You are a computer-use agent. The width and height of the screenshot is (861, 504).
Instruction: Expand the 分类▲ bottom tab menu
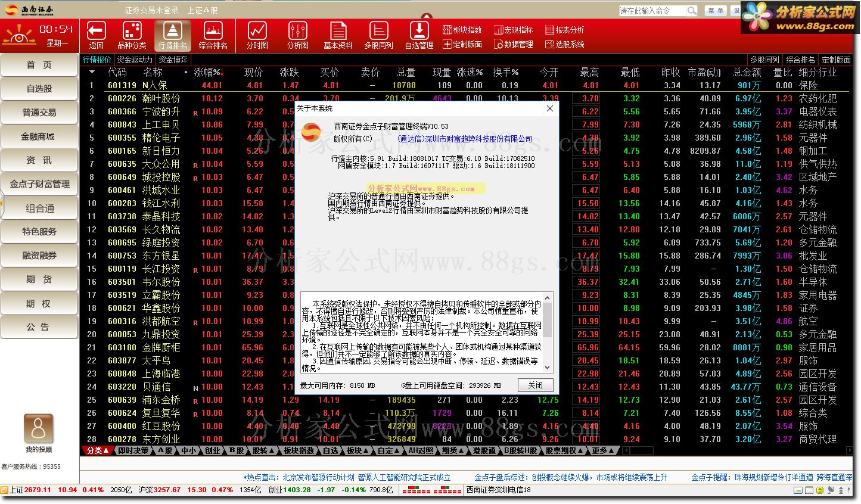(x=97, y=451)
